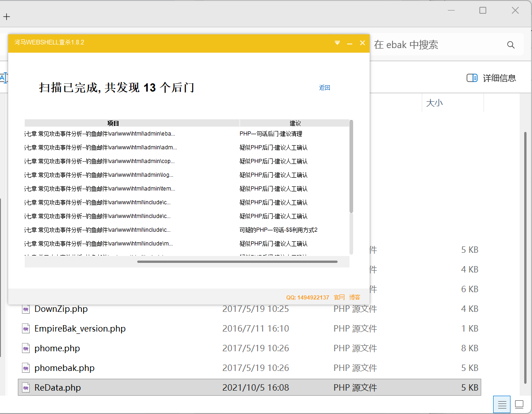532x414 pixels.
Task: Toggle the 详细信息 details pane
Action: click(491, 78)
